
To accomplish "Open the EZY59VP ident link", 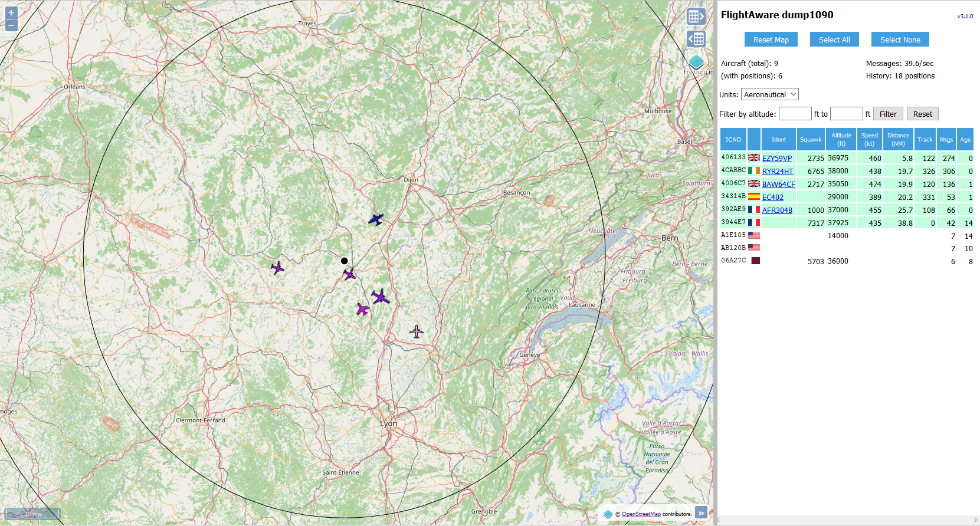I will click(x=777, y=158).
